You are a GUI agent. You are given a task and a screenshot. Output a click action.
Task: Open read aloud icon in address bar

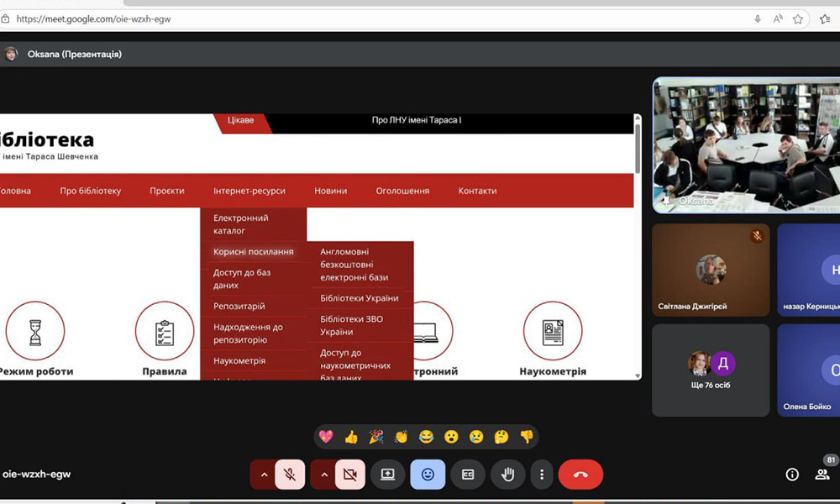(778, 19)
